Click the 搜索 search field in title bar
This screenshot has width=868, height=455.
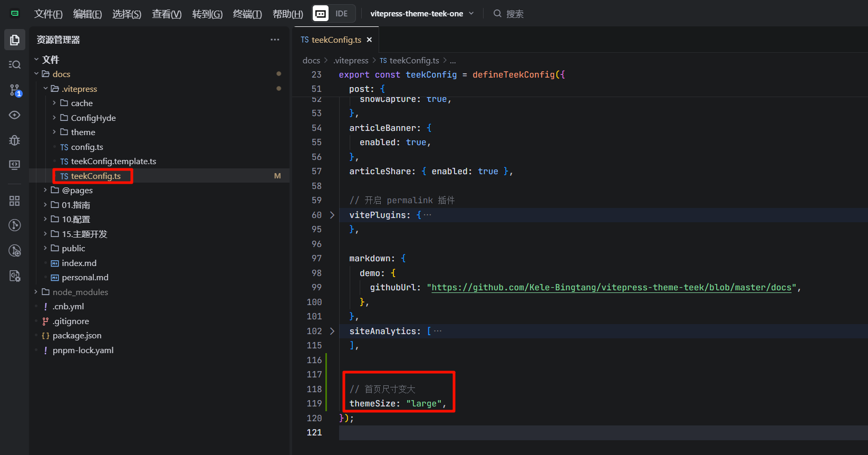(x=514, y=14)
